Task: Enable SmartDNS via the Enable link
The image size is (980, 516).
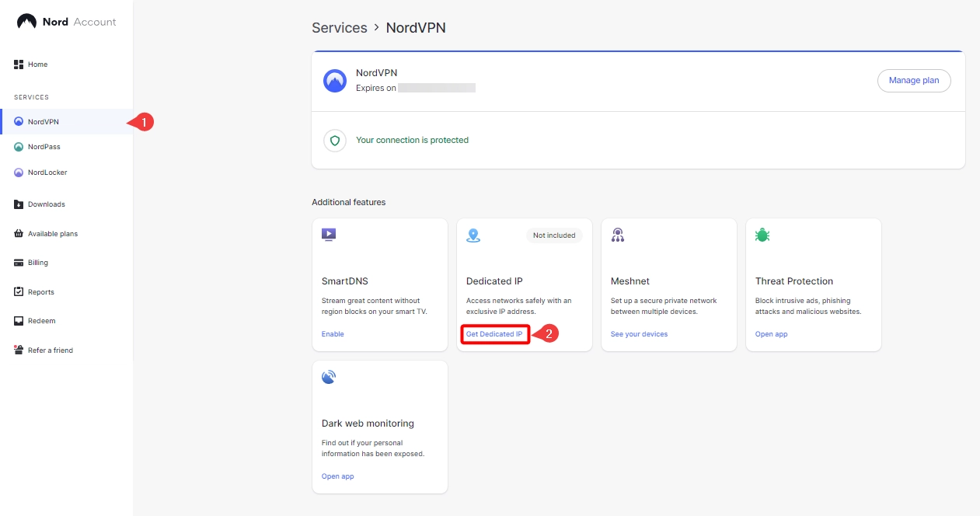Action: coord(333,334)
